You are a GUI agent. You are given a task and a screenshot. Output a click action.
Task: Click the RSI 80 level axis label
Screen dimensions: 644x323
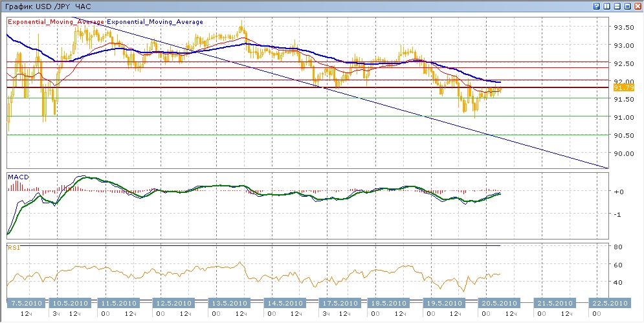tap(618, 247)
